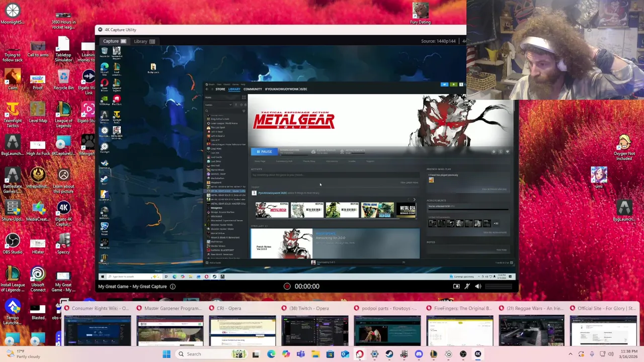644x362 pixels.
Task: Toggle the microphone mute icon in 4K Capture
Action: coord(467,286)
